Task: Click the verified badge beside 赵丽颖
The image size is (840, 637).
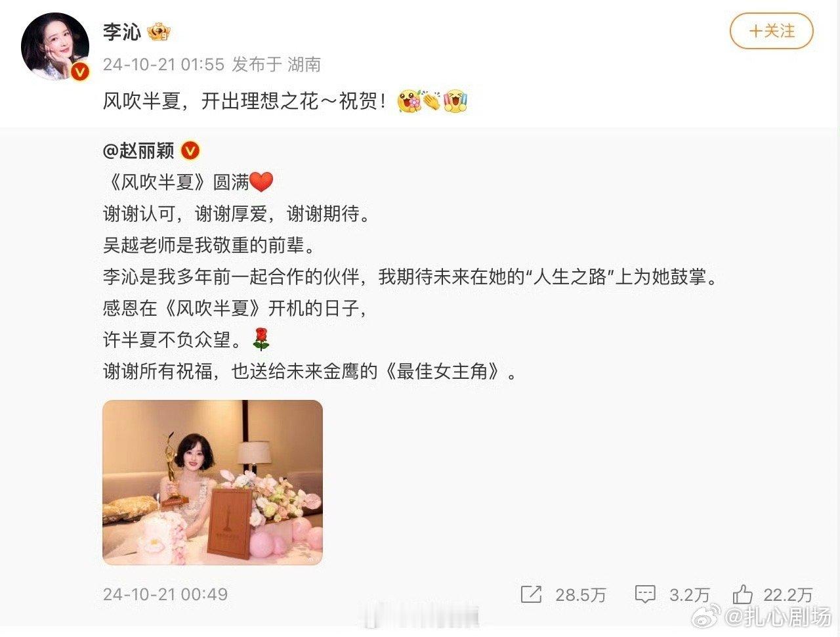Action: 190,151
